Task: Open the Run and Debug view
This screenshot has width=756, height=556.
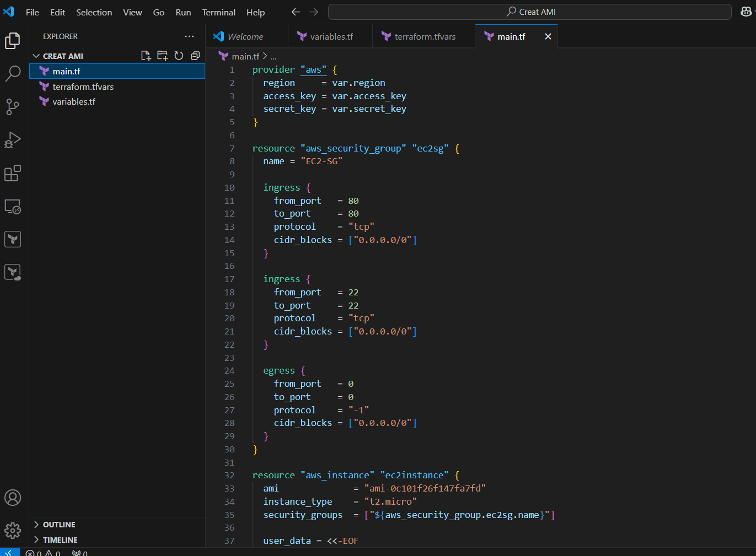Action: point(13,140)
